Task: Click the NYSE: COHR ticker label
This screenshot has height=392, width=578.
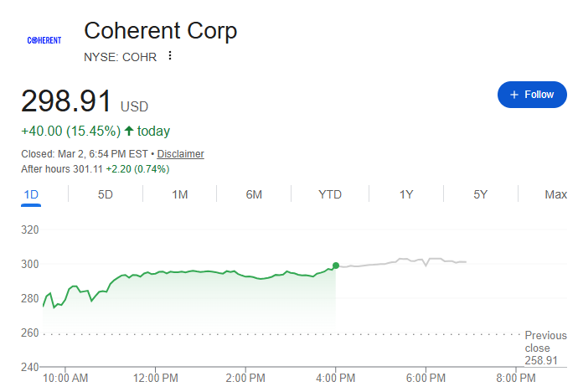Action: pyautogui.click(x=120, y=56)
